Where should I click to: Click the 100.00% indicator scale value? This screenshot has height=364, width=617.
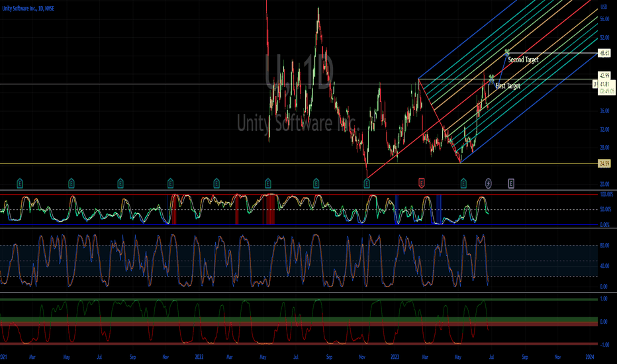click(606, 195)
